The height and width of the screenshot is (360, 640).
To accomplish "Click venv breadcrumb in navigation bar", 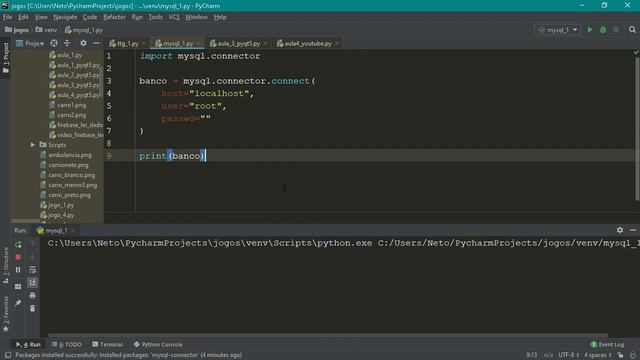I will [x=46, y=30].
